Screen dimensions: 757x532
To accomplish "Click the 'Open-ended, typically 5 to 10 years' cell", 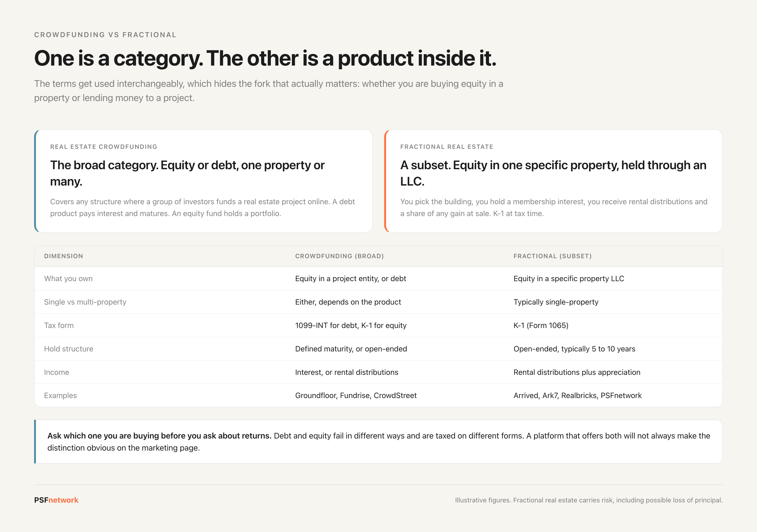I will pyautogui.click(x=574, y=349).
